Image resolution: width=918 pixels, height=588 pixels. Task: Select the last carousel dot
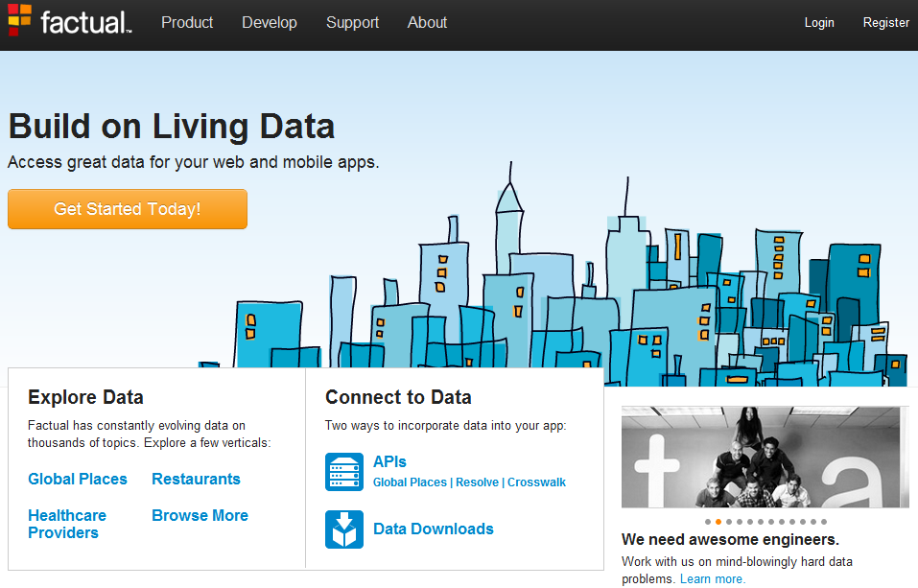coord(824,522)
